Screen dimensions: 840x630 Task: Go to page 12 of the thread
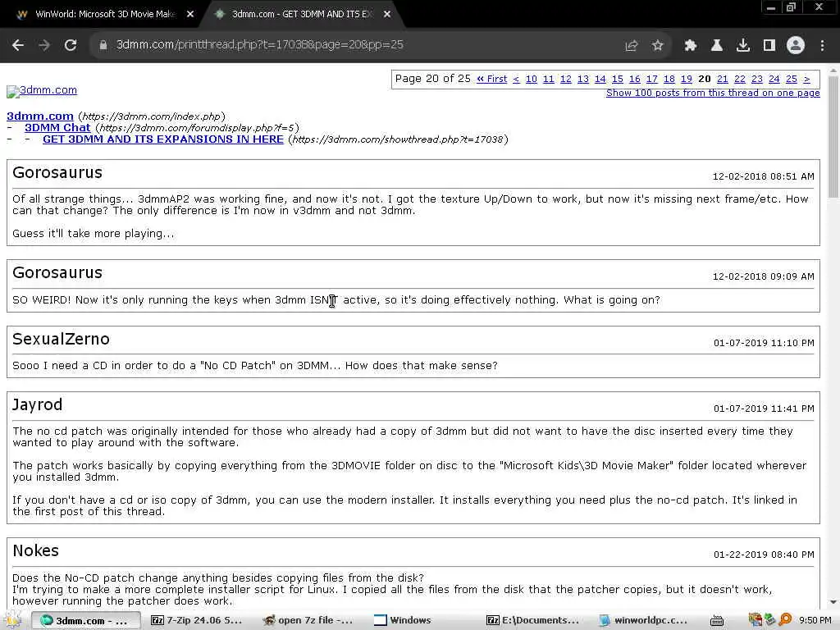click(566, 79)
